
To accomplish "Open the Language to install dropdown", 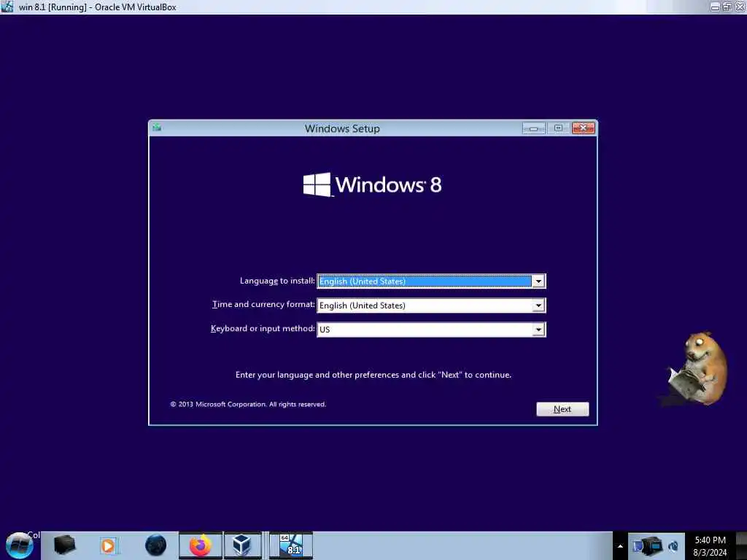I will click(x=431, y=281).
